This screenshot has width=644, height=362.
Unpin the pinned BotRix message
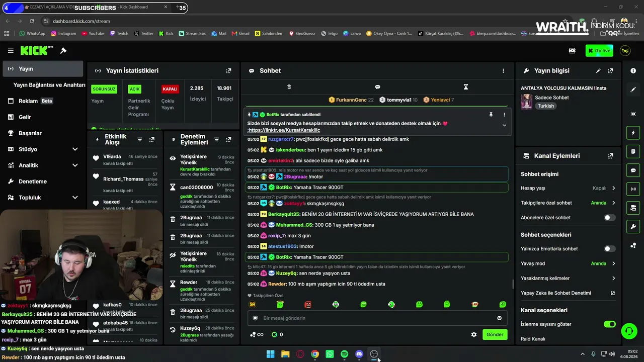click(x=491, y=115)
